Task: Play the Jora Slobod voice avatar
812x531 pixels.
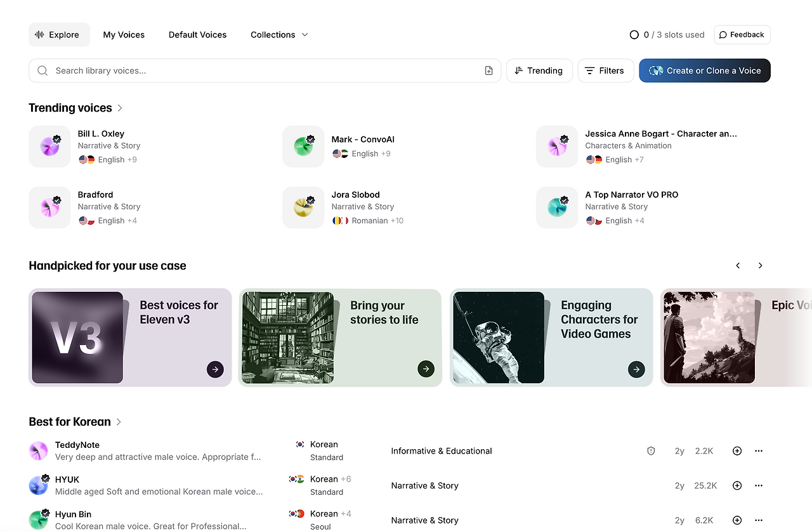Action: point(303,207)
